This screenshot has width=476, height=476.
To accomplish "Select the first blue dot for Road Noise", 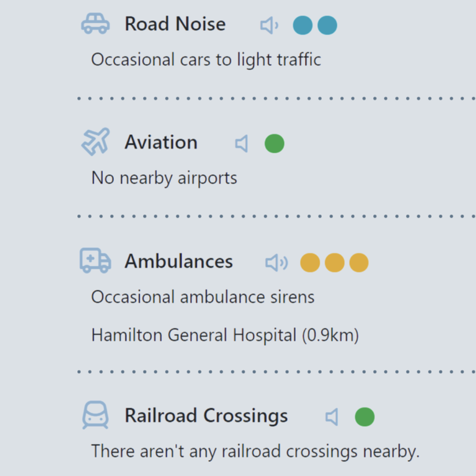I will click(x=303, y=25).
